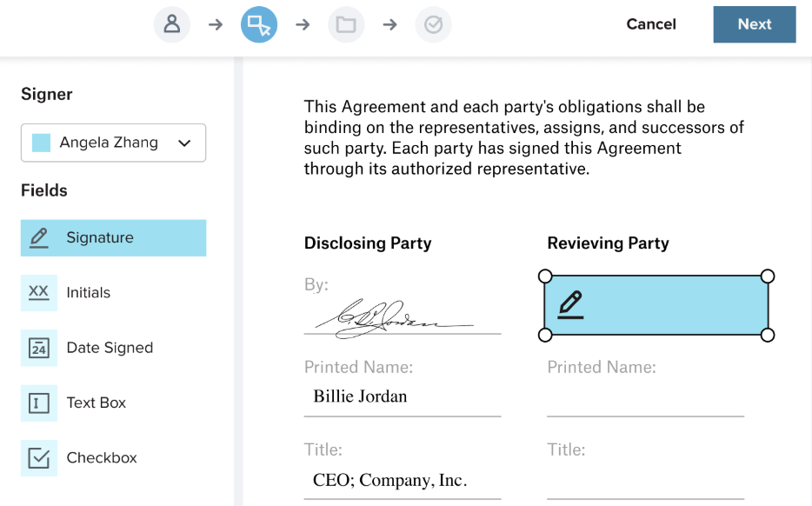Click the Next button
Screen dimensions: 812x506
tap(755, 24)
